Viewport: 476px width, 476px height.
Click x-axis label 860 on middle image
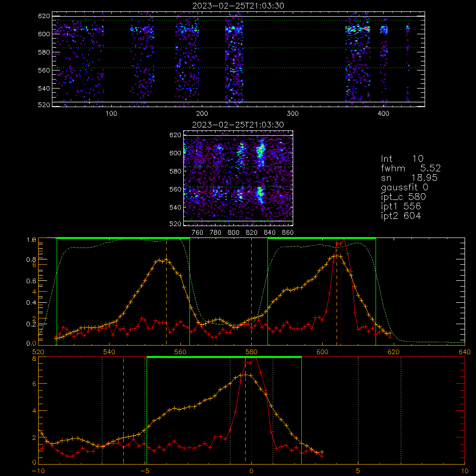pyautogui.click(x=288, y=233)
